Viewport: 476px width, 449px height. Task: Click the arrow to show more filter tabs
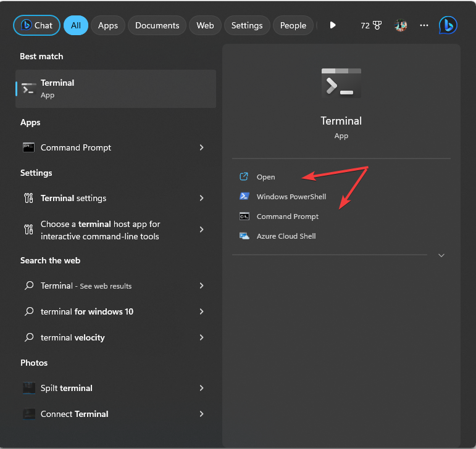click(x=333, y=25)
